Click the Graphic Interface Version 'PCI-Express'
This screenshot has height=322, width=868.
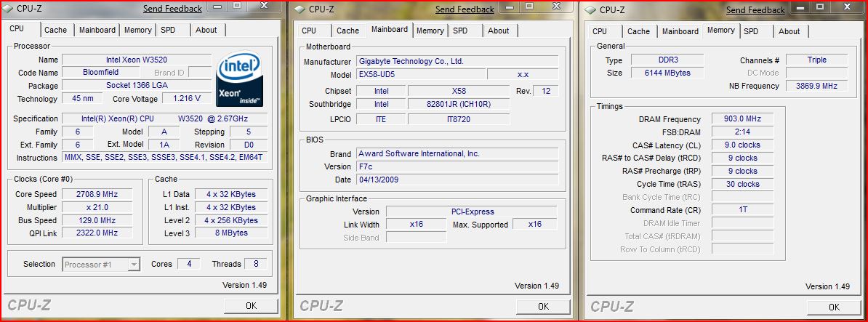pyautogui.click(x=472, y=212)
